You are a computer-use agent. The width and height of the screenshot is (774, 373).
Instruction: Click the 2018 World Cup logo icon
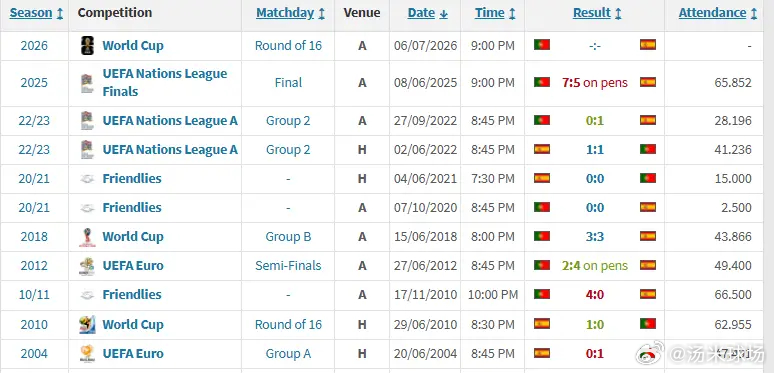pos(87,237)
